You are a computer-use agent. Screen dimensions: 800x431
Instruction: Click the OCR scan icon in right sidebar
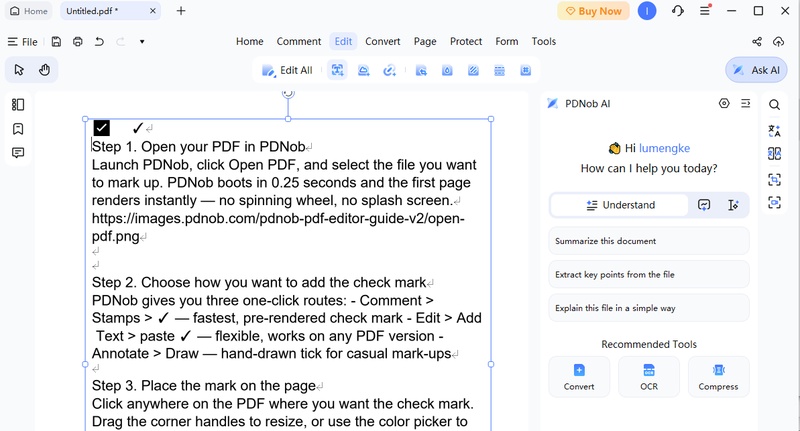click(774, 180)
